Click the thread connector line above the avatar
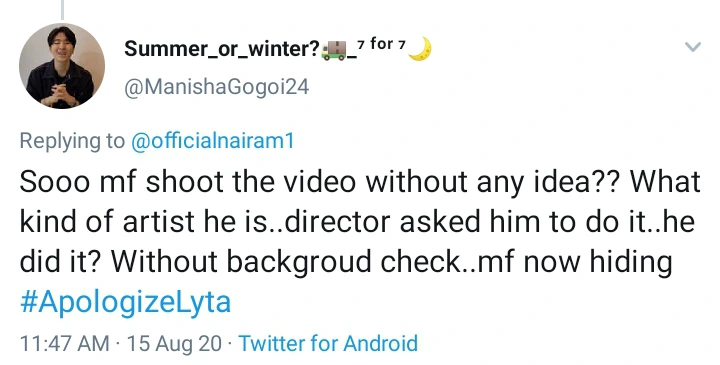Image resolution: width=720 pixels, height=365 pixels. tap(62, 10)
